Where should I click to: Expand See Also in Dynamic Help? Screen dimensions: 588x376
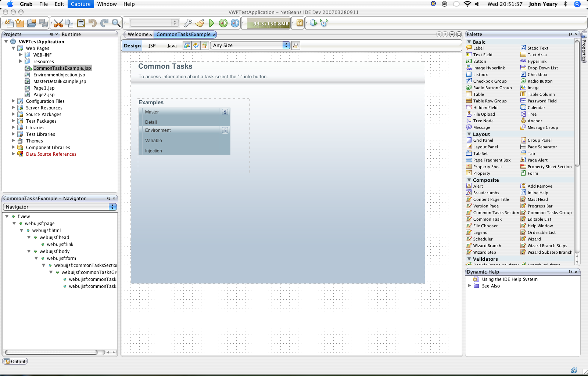pos(469,286)
